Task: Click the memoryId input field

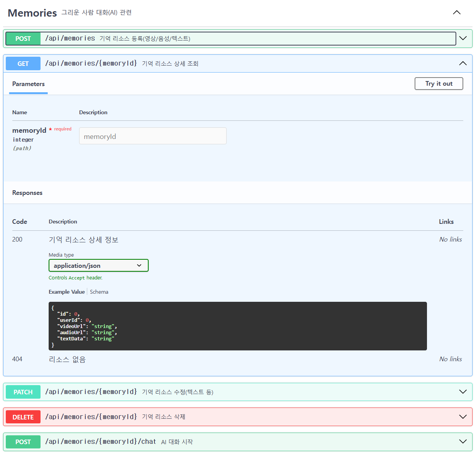Action: [153, 136]
